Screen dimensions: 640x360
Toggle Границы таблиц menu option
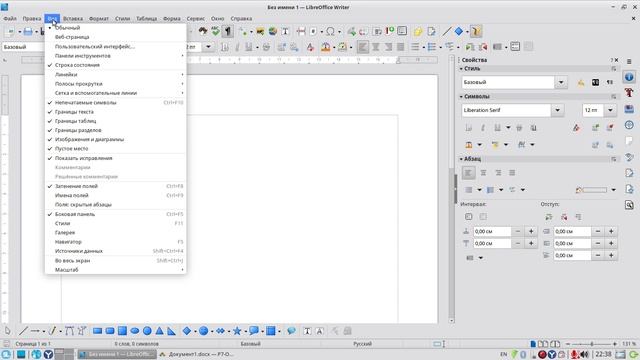point(116,121)
